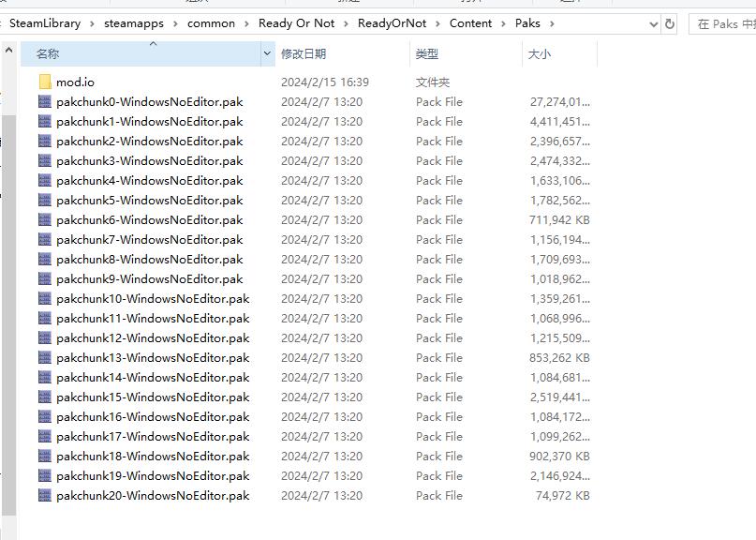
Task: Select the pakchunk10-WindowsNoEditor.pak file icon
Action: (x=45, y=299)
